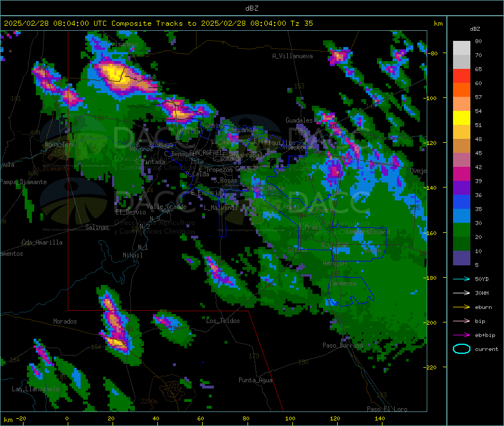This screenshot has height=426, width=504.
Task: Click the cyan 'current' ellipse in legend
Action: [461, 349]
